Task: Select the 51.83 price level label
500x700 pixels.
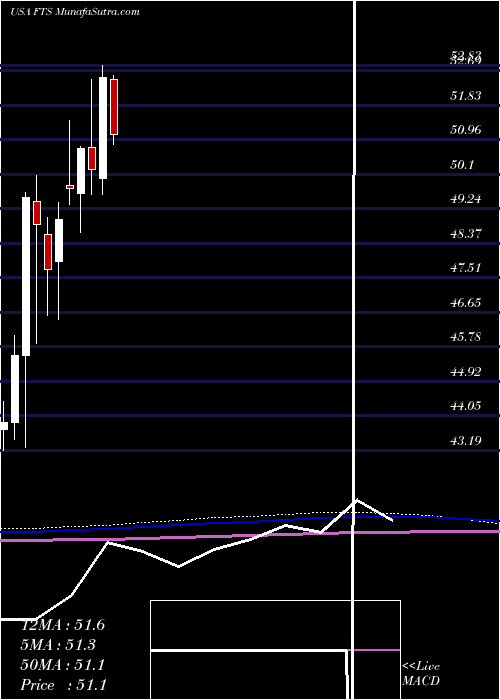Action: click(x=466, y=95)
